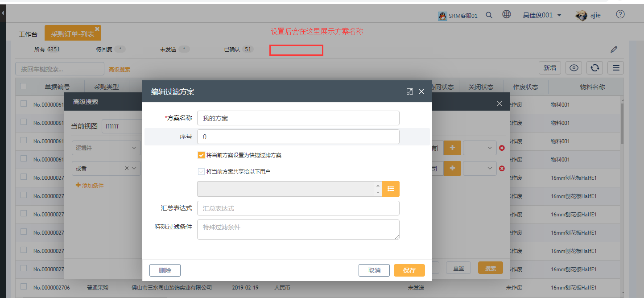Click the ajie user avatar

pyautogui.click(x=581, y=15)
